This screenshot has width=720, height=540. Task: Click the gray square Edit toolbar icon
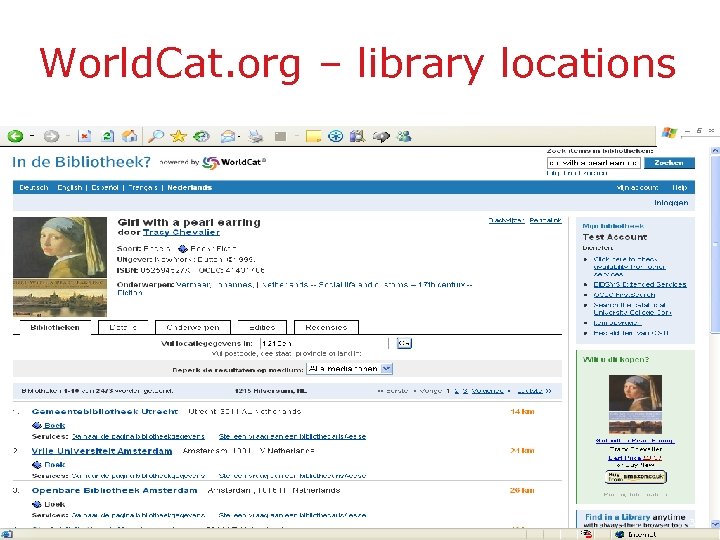point(280,136)
